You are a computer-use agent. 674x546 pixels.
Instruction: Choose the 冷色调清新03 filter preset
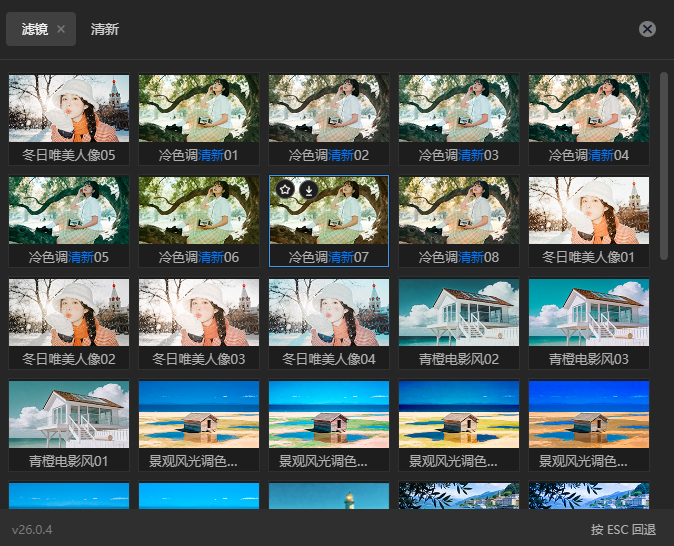tap(459, 108)
